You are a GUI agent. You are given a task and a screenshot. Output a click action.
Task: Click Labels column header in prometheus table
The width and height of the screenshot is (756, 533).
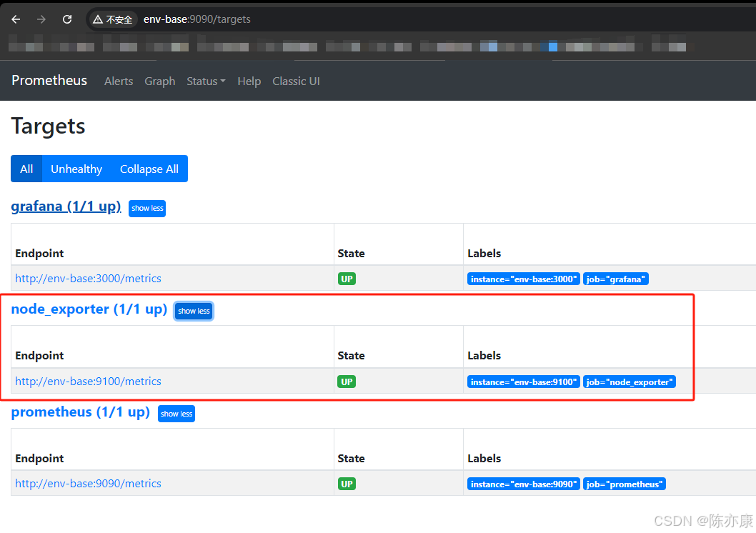coord(484,458)
